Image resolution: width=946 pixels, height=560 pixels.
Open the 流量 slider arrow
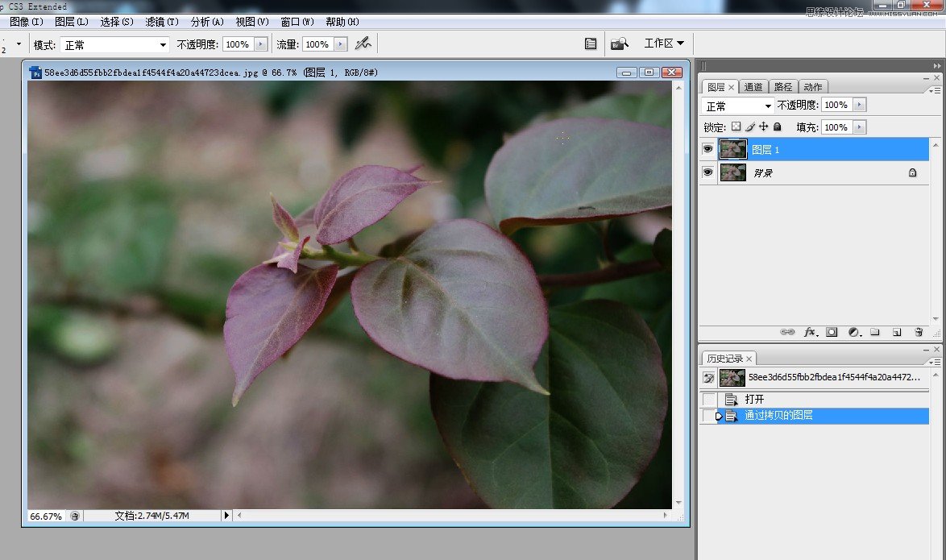tap(341, 44)
